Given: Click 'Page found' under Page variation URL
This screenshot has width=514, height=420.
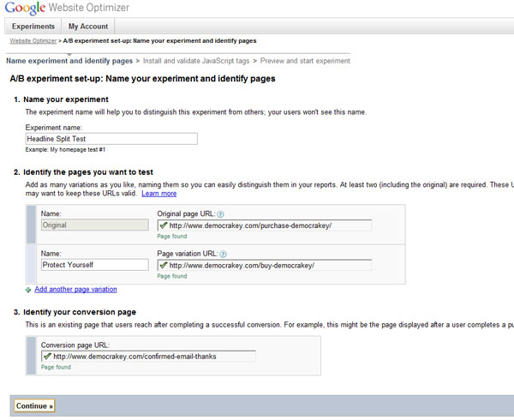Looking at the screenshot, I should pos(172,276).
